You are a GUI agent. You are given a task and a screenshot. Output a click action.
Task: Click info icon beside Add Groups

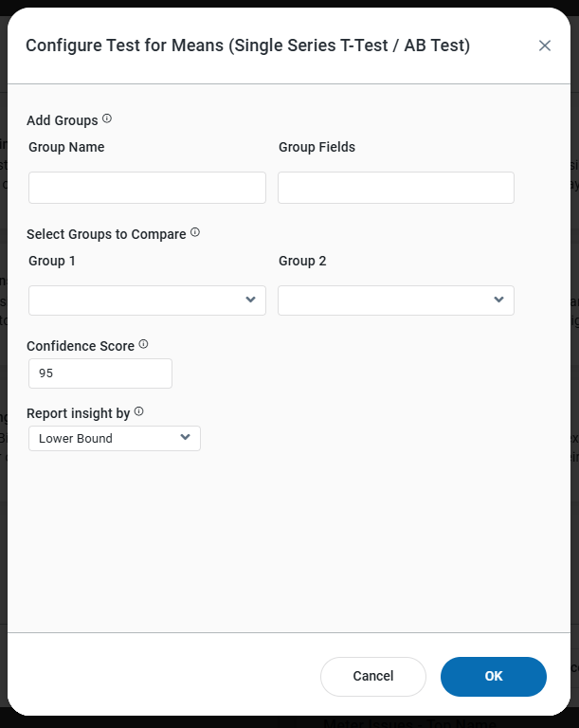[x=107, y=119]
